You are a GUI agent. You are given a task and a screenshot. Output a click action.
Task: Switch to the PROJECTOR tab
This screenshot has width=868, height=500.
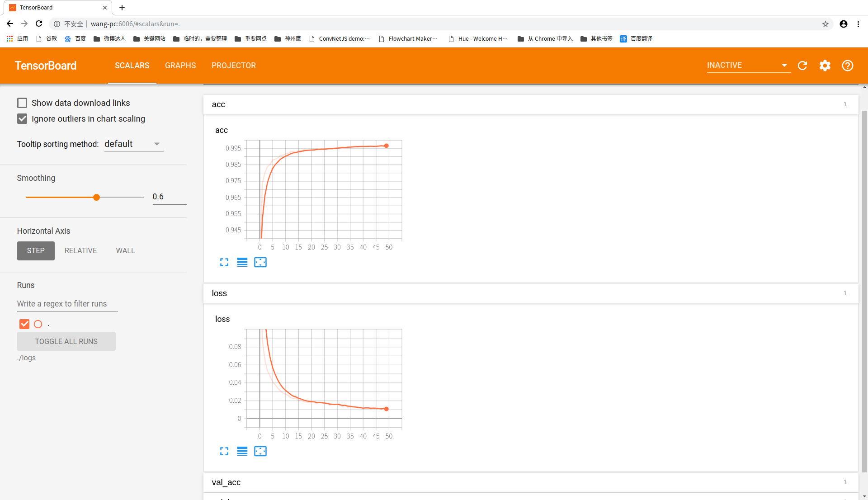pos(234,66)
